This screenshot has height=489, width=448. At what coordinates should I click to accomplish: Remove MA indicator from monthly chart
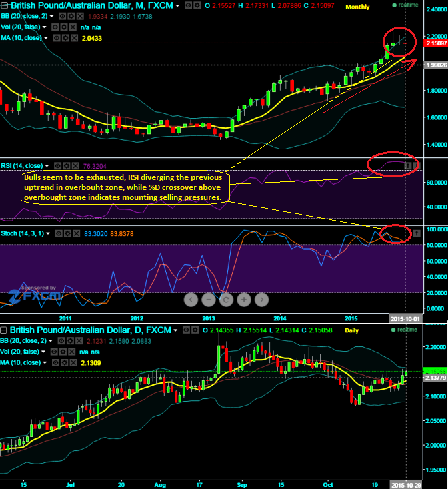pyautogui.click(x=74, y=38)
